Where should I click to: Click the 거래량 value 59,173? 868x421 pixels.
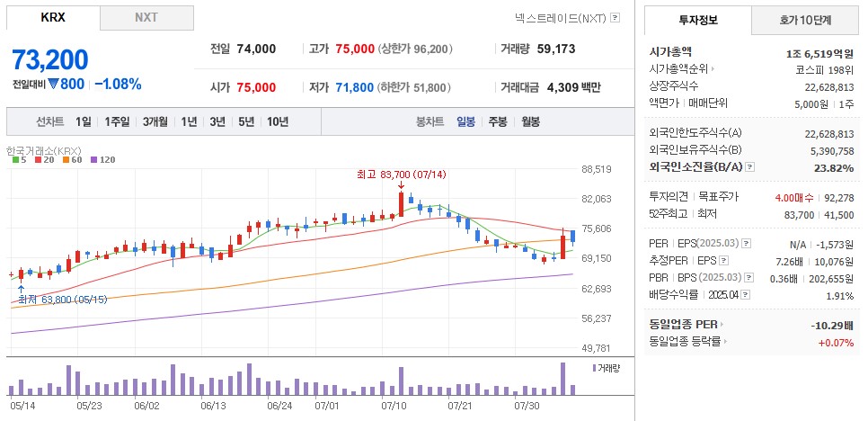556,49
